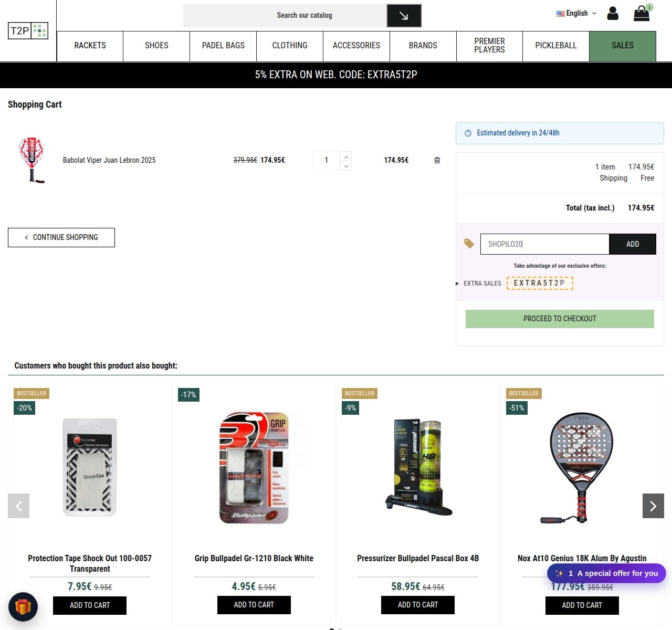Open the CLOTHING menu
The height and width of the screenshot is (630, 672).
pyautogui.click(x=290, y=46)
